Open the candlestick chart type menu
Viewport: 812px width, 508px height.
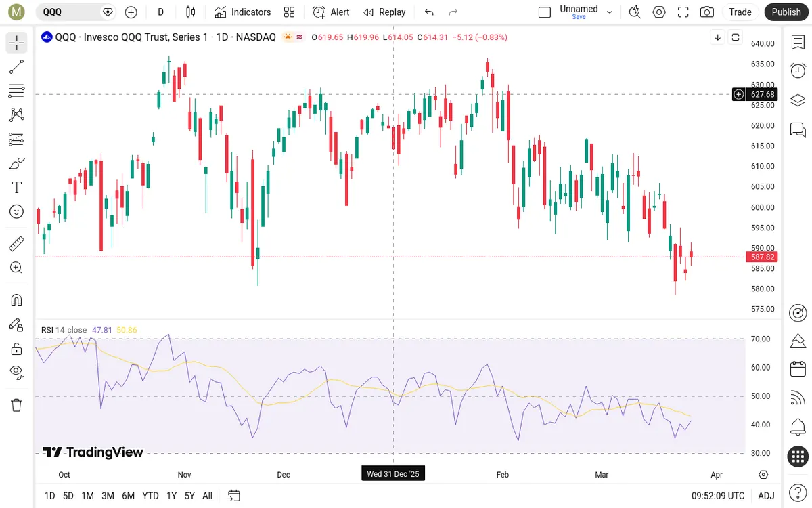(x=191, y=12)
